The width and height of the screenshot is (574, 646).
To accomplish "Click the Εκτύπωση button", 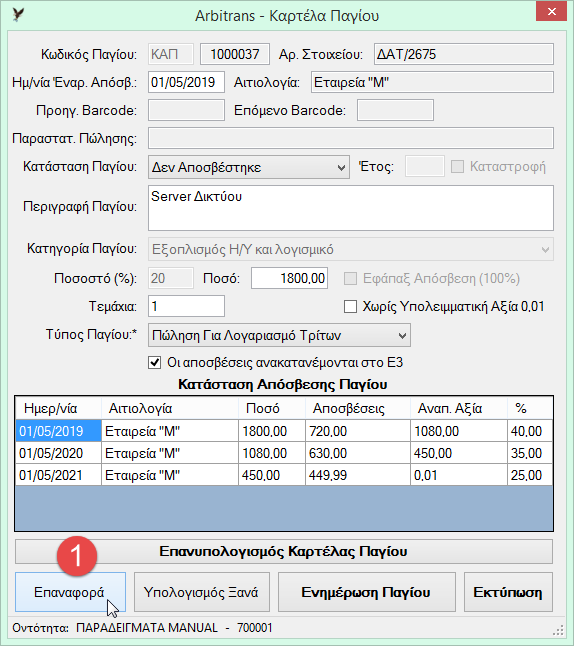I will [508, 592].
